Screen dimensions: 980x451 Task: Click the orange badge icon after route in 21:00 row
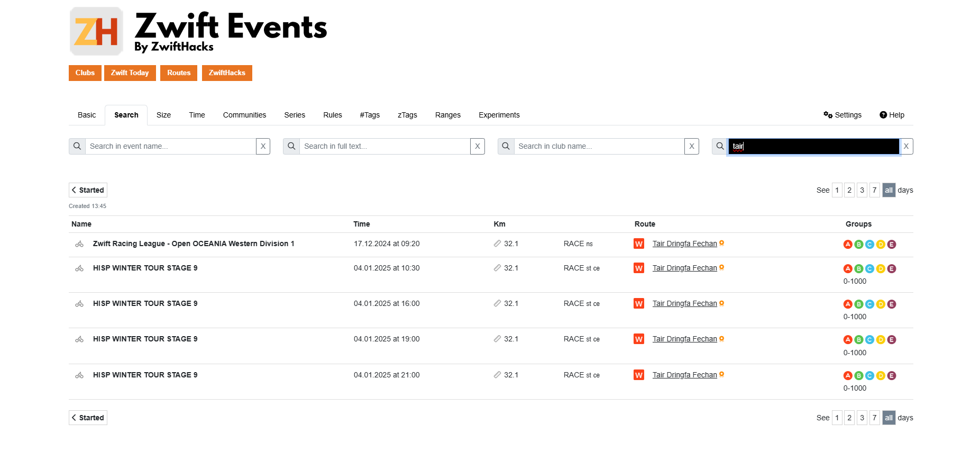(x=722, y=375)
